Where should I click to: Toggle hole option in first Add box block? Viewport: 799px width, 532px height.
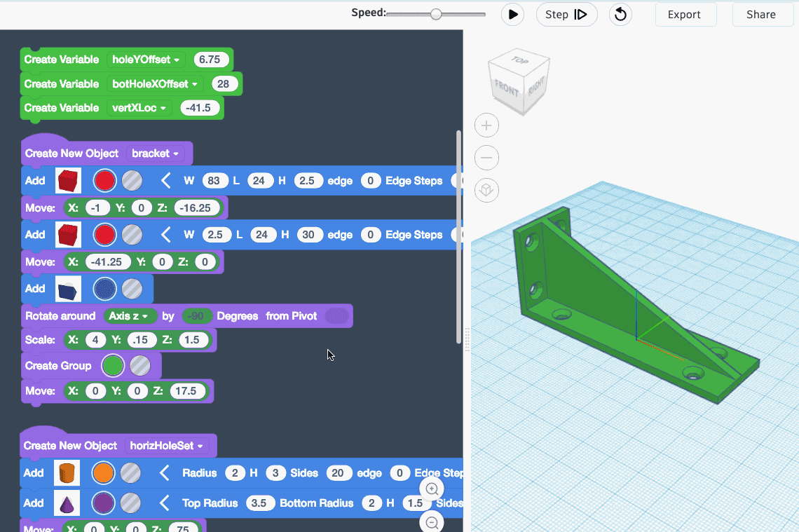tap(132, 181)
